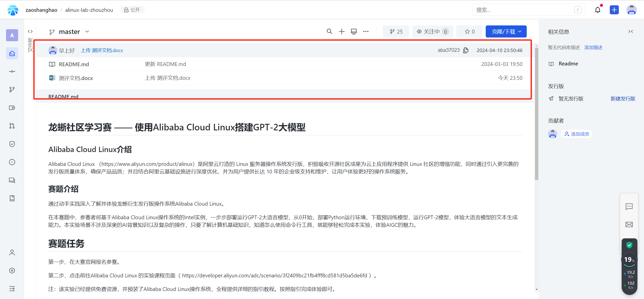The height and width of the screenshot is (299, 644).
Task: Open the 克隆/下载 dropdown
Action: [x=506, y=31]
